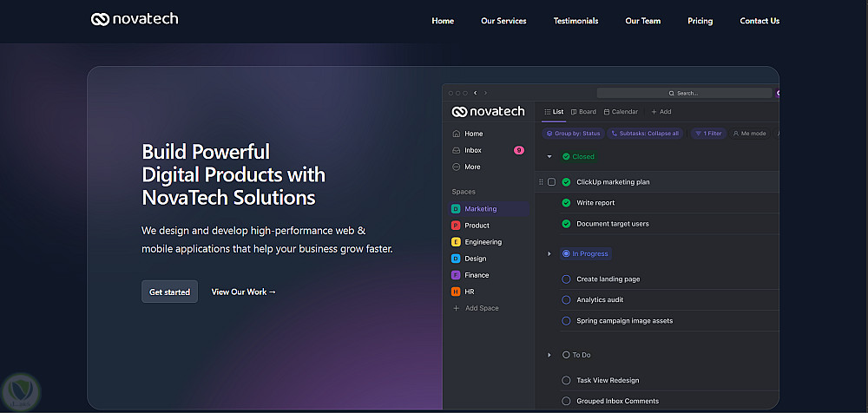
Task: Select the Engineering space
Action: (477, 242)
